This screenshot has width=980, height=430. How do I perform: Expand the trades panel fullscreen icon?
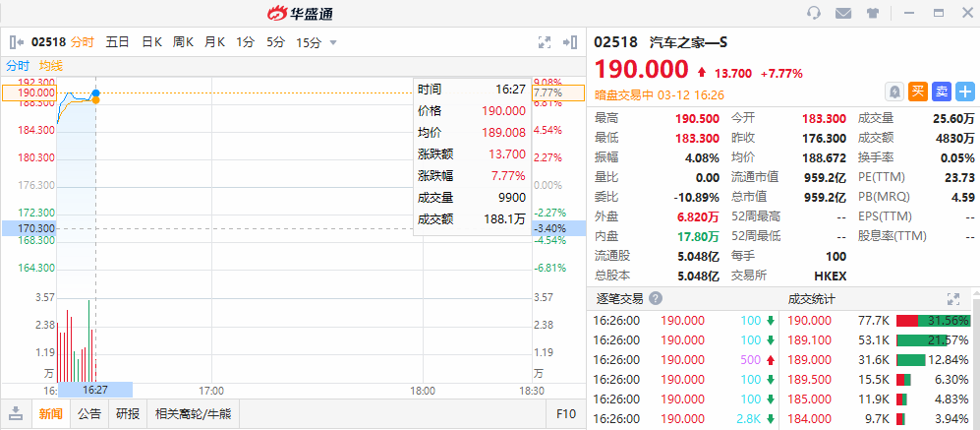[x=953, y=298]
